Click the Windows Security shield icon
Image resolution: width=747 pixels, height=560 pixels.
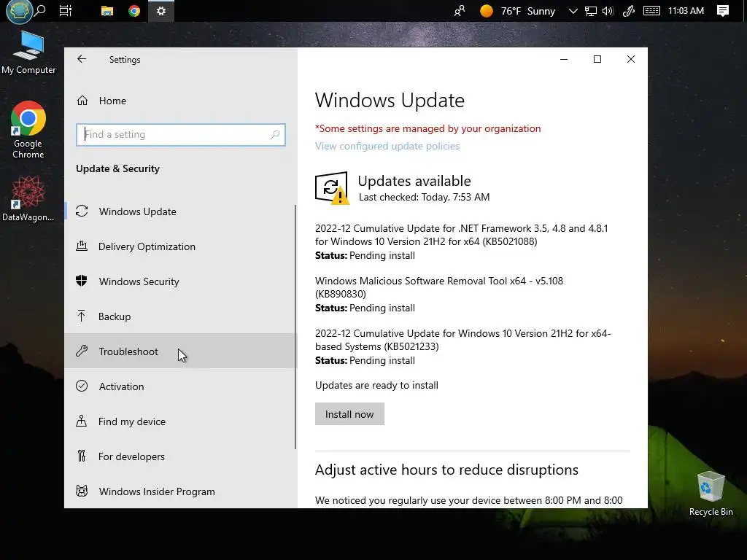82,281
